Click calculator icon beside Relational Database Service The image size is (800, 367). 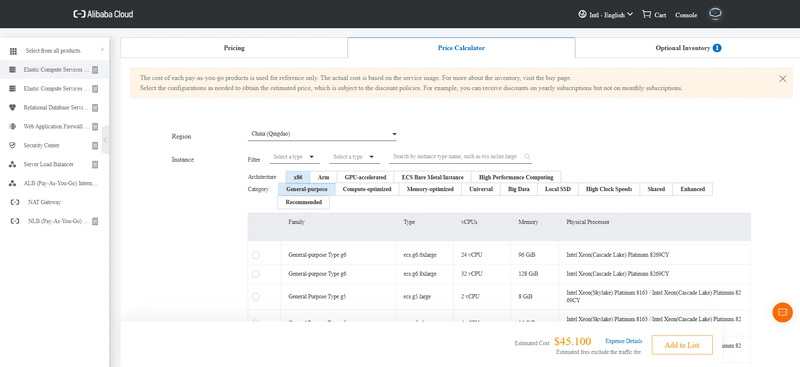95,108
